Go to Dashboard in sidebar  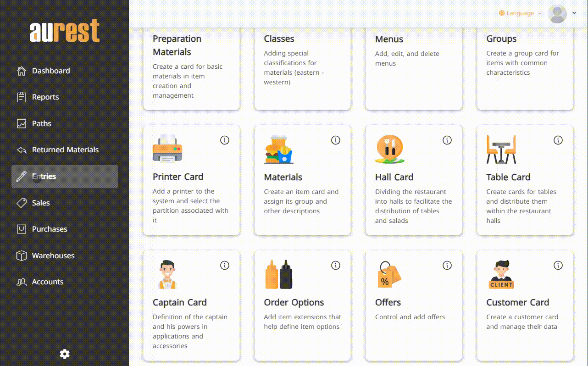51,71
